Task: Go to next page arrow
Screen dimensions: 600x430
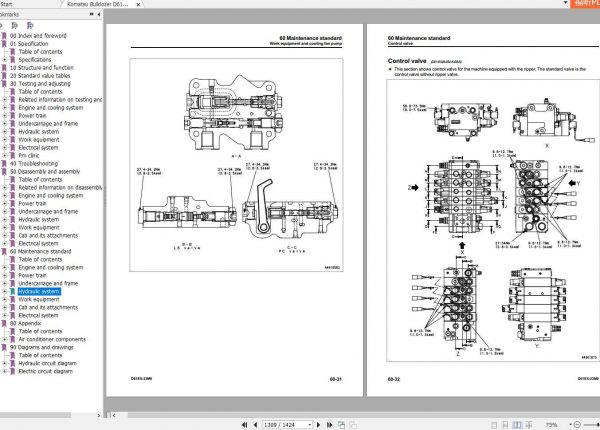Action: point(318,425)
